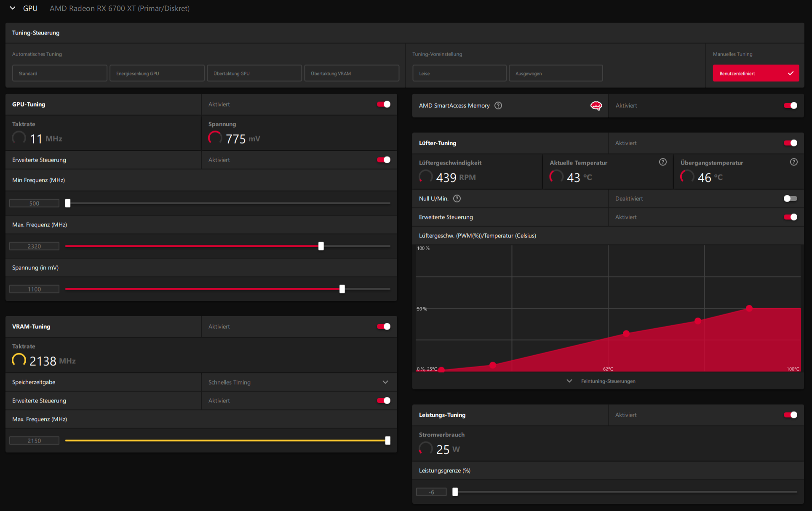This screenshot has height=511, width=812.
Task: Toggle Lüfter Erweiterte Steuerung switch
Action: click(x=791, y=217)
